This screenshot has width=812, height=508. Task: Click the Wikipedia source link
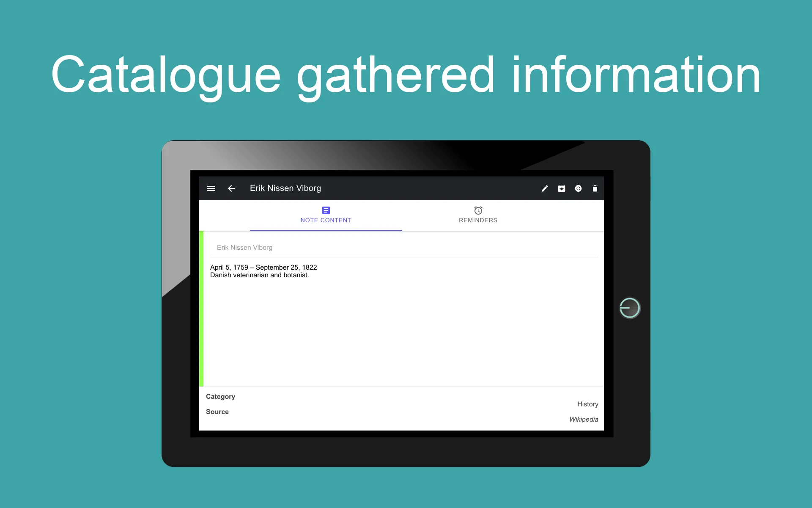584,419
